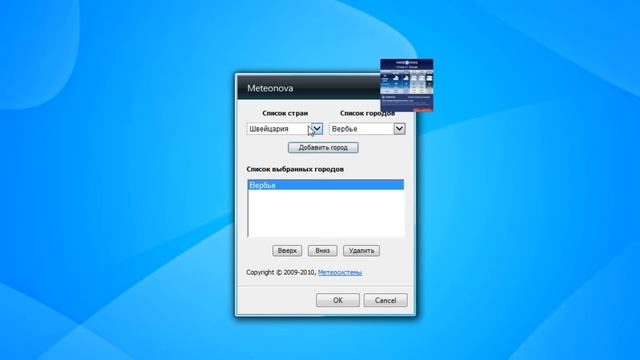Click the Добавить город button
The width and height of the screenshot is (640, 360).
coord(323,147)
